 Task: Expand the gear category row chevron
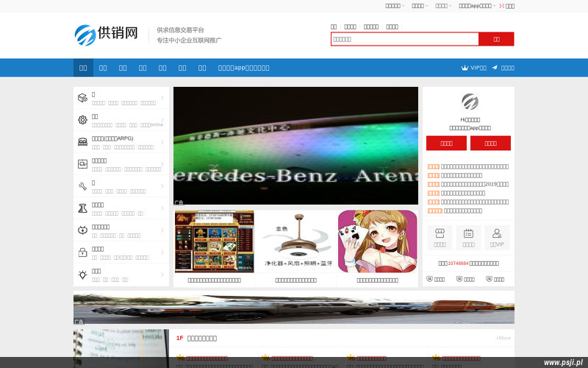[x=162, y=120]
